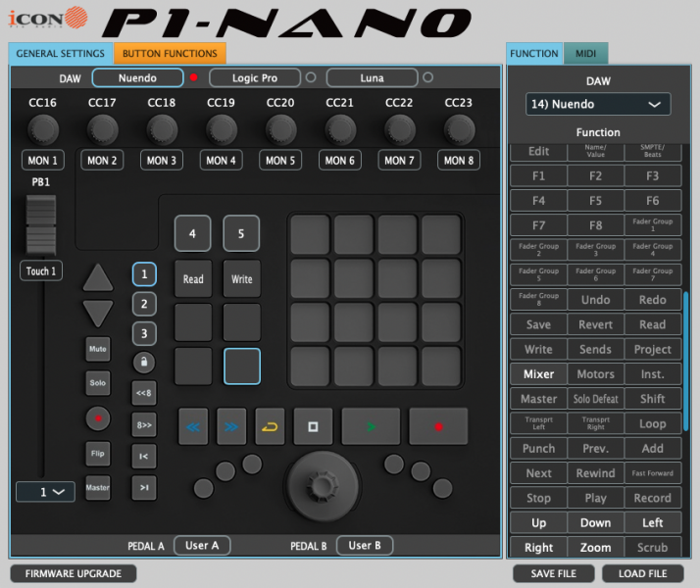Image resolution: width=700 pixels, height=588 pixels.
Task: Choose the Undo function
Action: pyautogui.click(x=595, y=300)
